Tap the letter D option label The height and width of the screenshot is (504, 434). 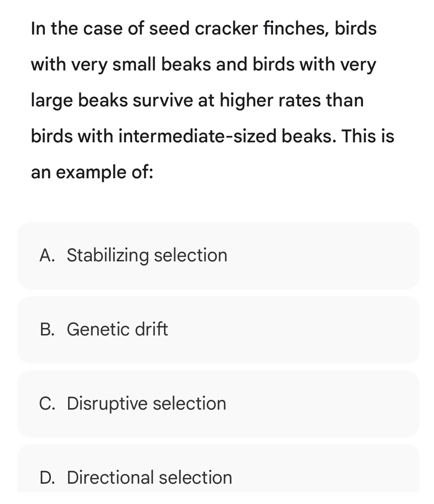(47, 478)
